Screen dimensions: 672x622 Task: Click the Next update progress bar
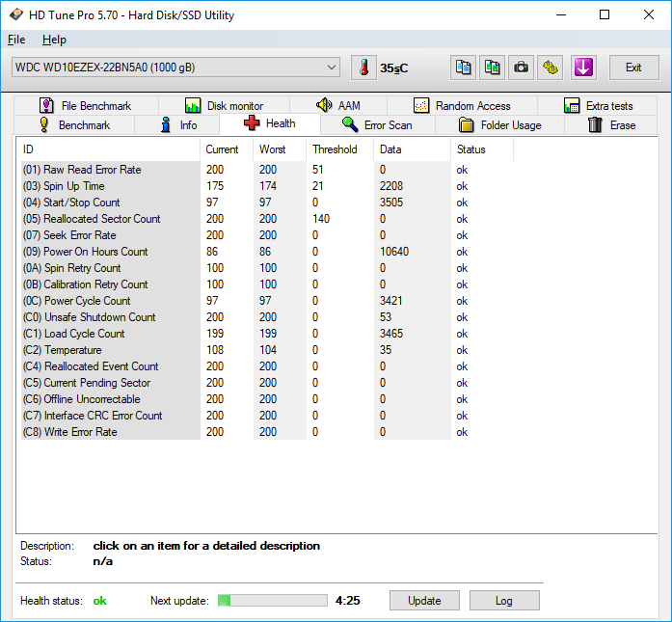[273, 600]
